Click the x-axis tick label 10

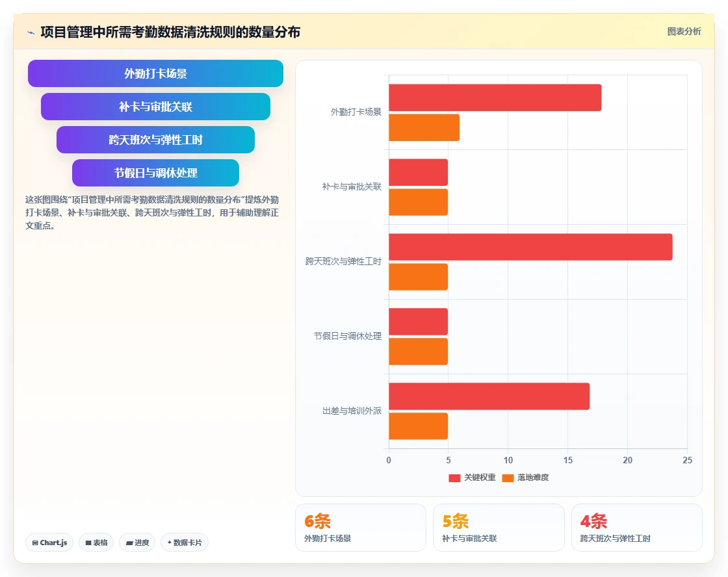(508, 460)
